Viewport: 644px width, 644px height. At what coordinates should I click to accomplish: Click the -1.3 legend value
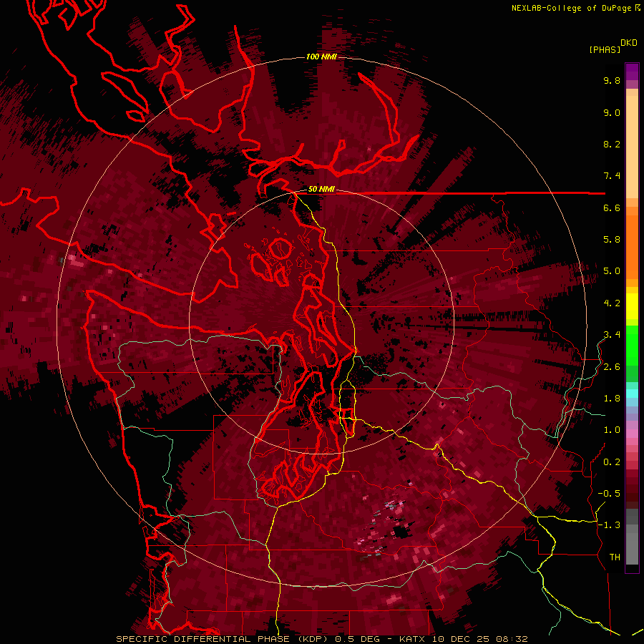tap(609, 525)
